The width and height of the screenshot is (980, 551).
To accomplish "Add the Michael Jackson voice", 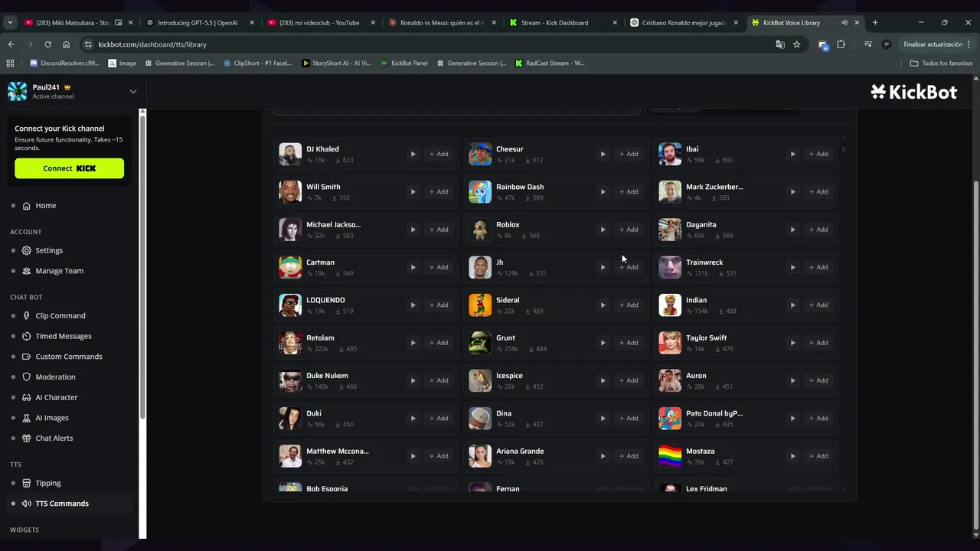I will pyautogui.click(x=439, y=230).
